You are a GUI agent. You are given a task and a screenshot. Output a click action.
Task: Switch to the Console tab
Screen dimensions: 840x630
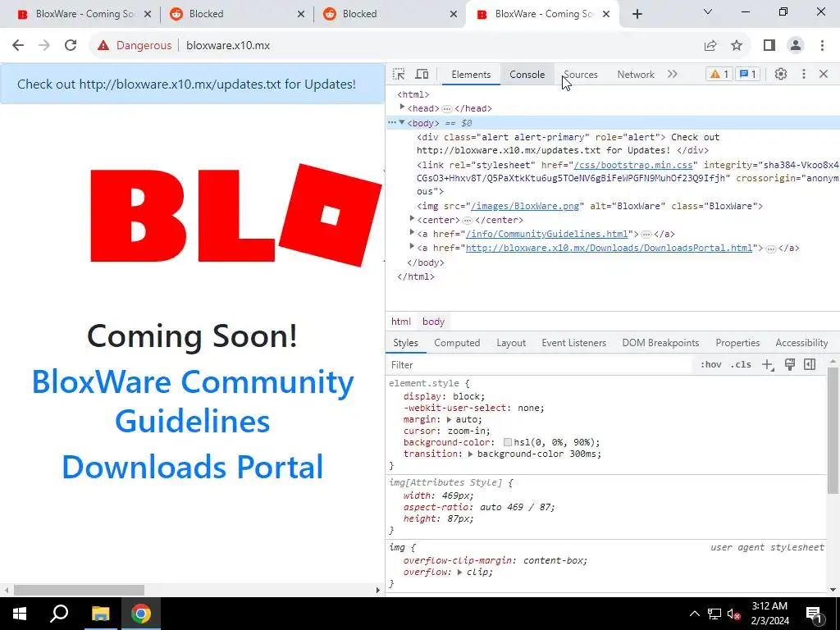point(527,75)
